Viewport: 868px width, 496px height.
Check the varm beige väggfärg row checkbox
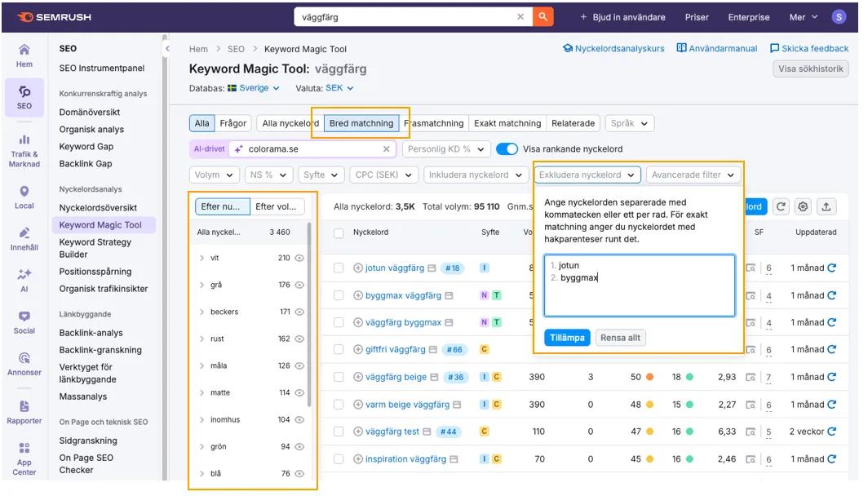point(339,405)
